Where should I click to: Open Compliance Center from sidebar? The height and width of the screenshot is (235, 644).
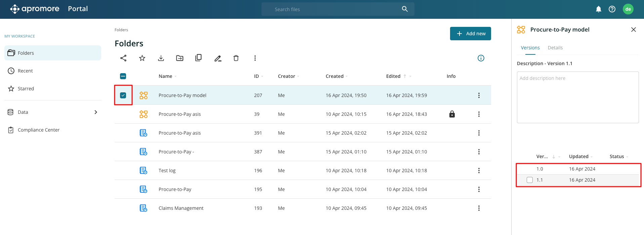click(38, 130)
